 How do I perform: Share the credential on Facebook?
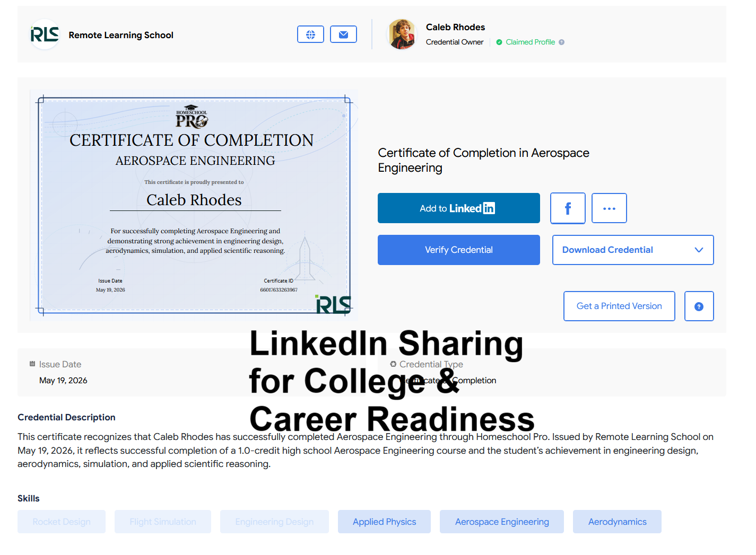pos(568,208)
